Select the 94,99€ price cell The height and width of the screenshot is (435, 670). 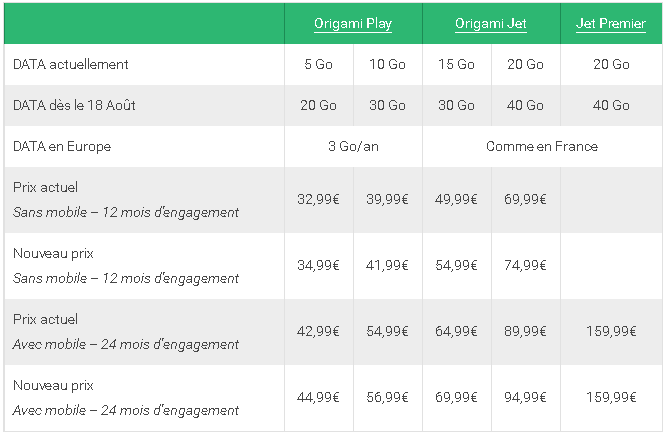click(x=525, y=397)
